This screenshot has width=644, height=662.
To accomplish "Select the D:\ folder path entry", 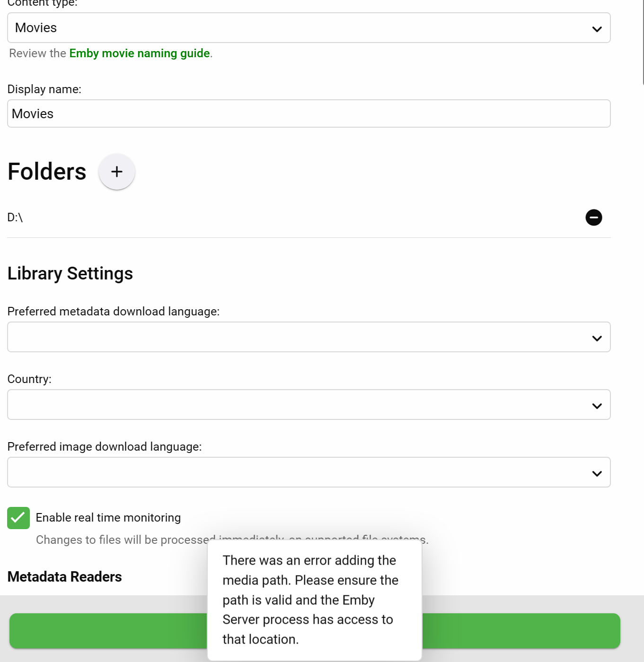I will (16, 218).
